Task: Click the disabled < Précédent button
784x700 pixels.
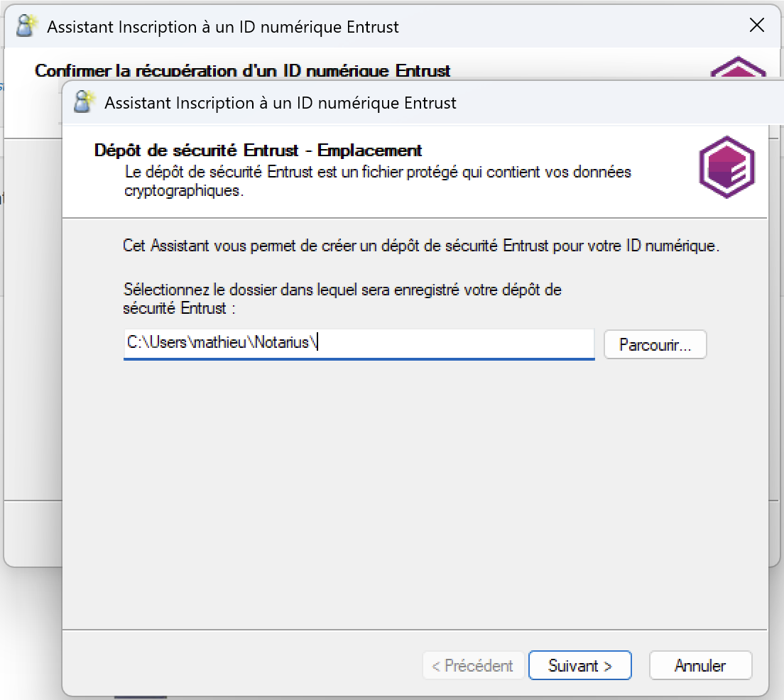Action: tap(473, 666)
